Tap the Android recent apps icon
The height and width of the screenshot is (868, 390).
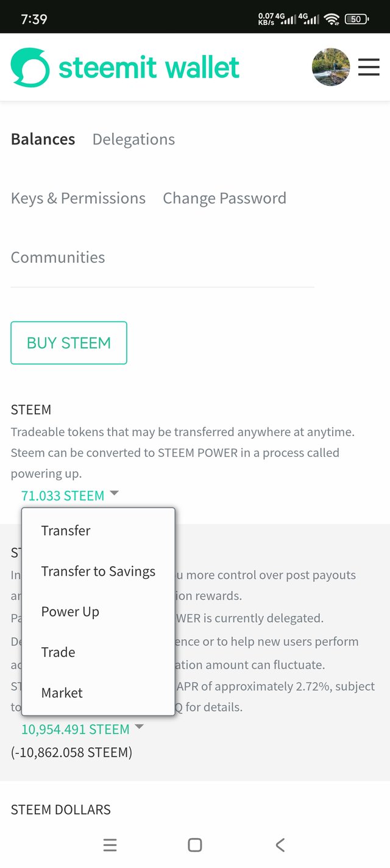110,845
